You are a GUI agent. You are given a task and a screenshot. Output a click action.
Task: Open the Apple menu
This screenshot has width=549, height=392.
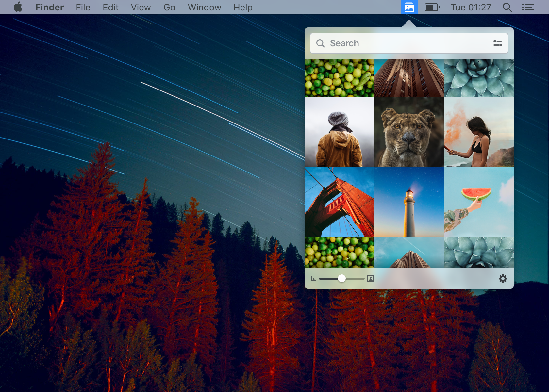point(18,7)
